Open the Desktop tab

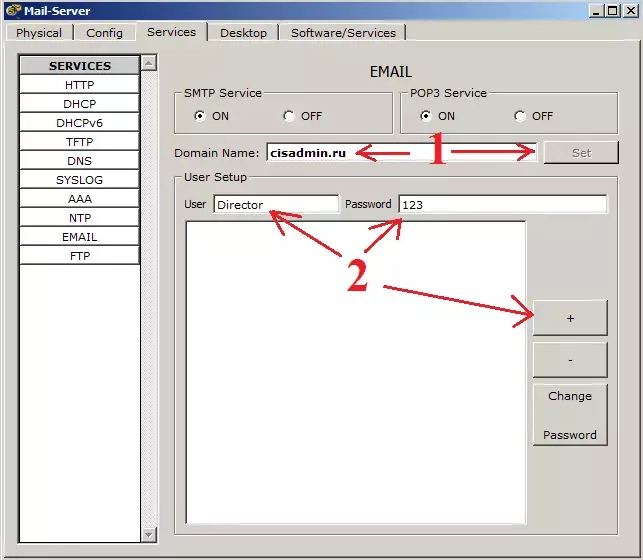(243, 33)
